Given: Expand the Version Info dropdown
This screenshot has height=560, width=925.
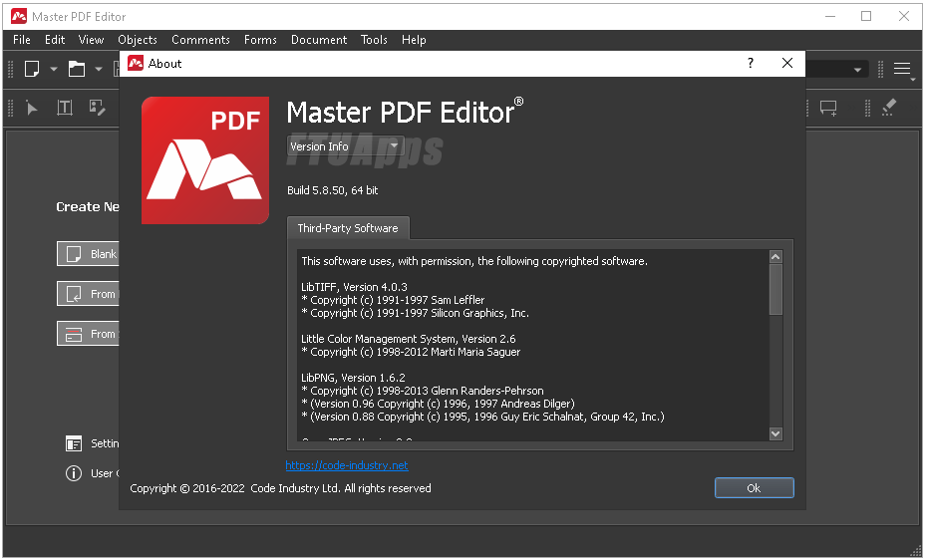Looking at the screenshot, I should [345, 145].
